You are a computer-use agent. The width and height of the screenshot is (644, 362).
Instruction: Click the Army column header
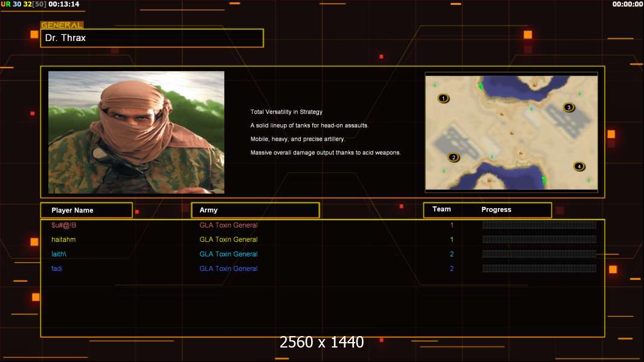[x=256, y=210]
